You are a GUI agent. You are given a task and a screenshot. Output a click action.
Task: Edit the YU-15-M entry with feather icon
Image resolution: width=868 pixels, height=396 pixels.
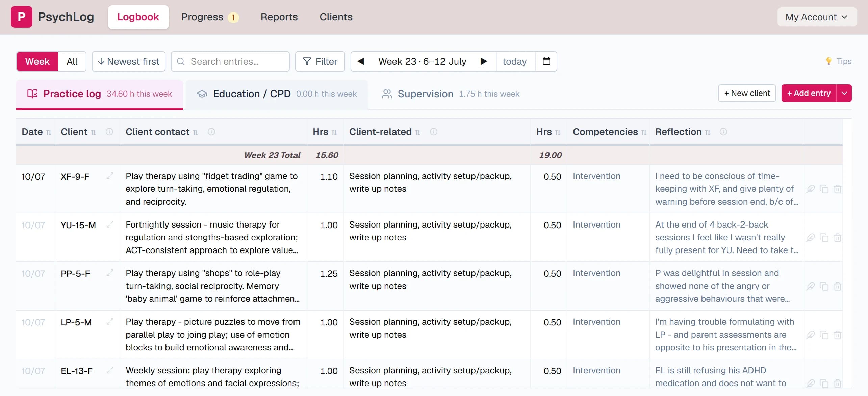tap(811, 238)
